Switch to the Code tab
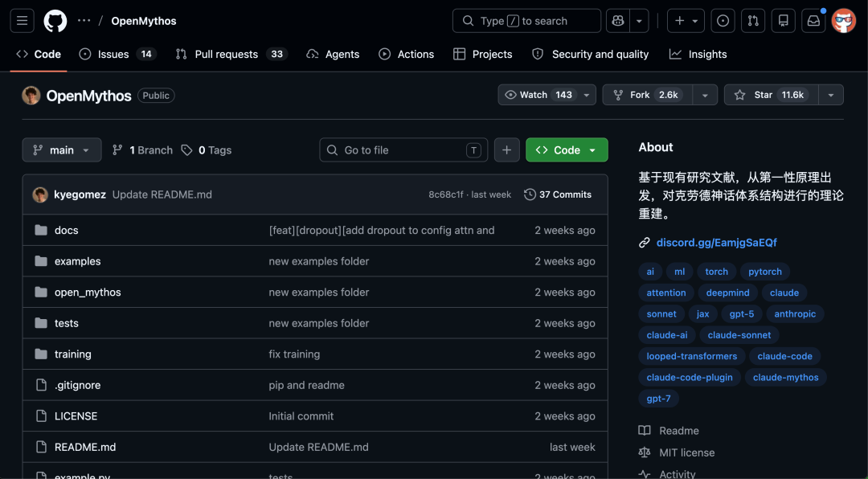 pyautogui.click(x=39, y=55)
